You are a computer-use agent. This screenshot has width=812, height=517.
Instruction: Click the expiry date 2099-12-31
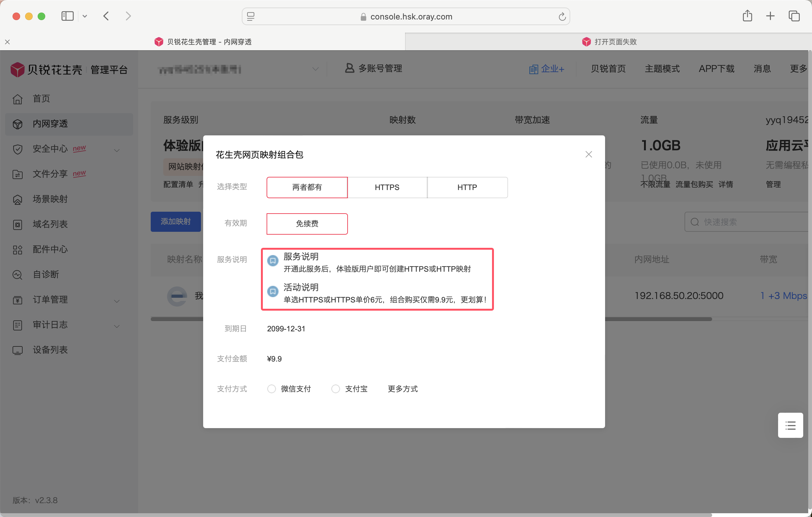click(286, 329)
